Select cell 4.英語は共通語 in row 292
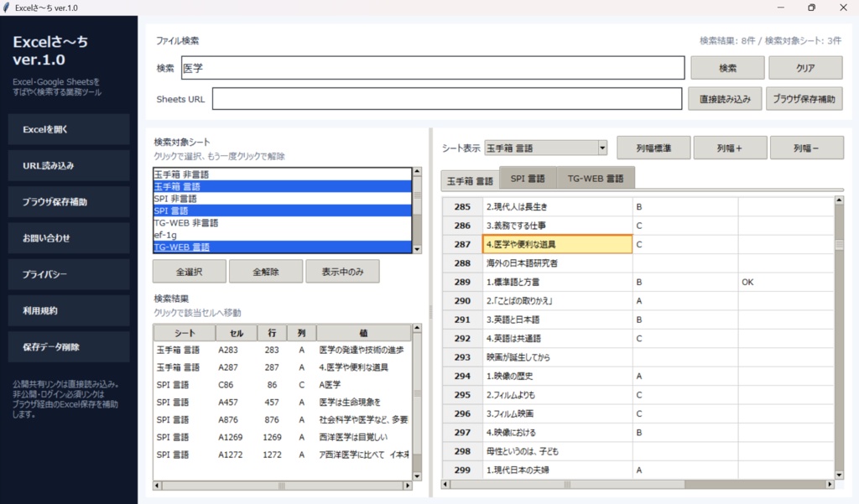The image size is (859, 504). click(557, 339)
